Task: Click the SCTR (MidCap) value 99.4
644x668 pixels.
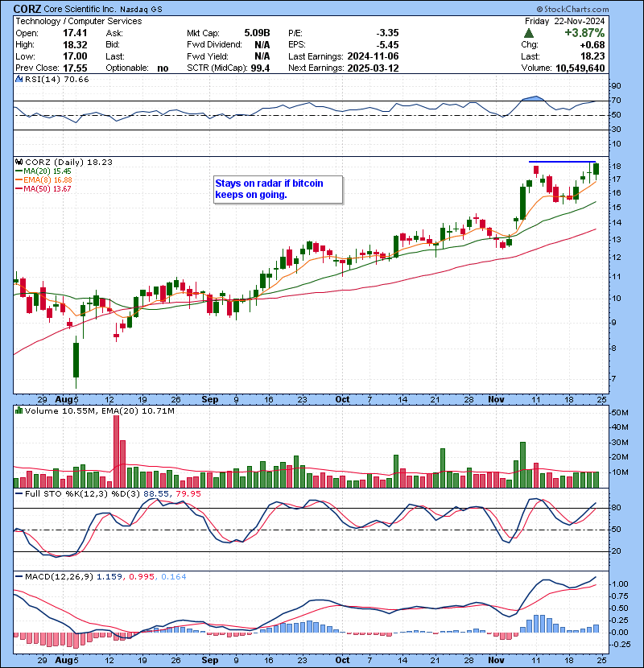Action: (x=260, y=68)
